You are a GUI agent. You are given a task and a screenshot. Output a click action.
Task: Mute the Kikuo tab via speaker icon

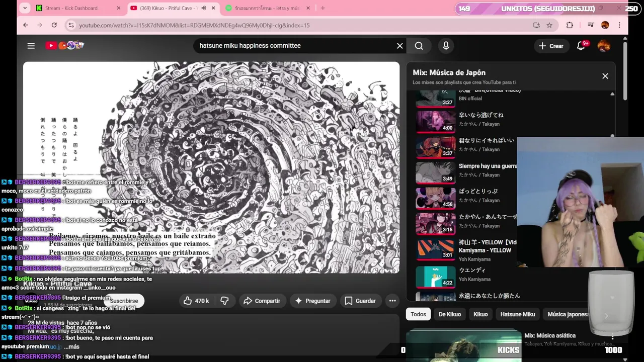pos(204,8)
